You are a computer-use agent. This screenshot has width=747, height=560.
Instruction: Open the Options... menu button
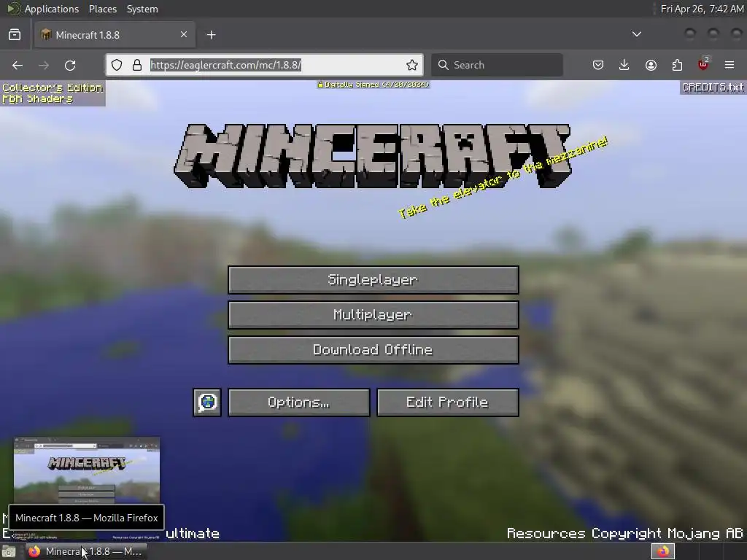pyautogui.click(x=298, y=402)
